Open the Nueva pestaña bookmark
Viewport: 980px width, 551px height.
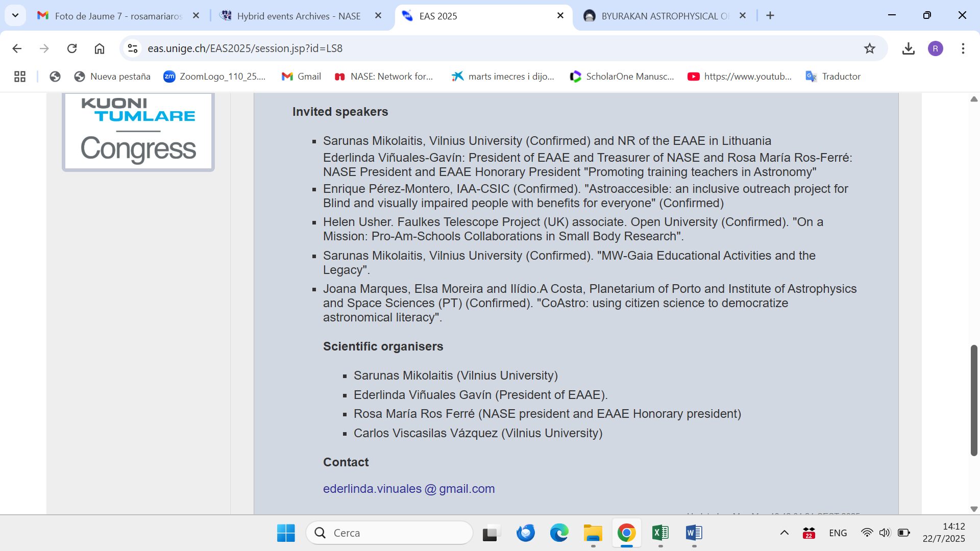(x=112, y=77)
